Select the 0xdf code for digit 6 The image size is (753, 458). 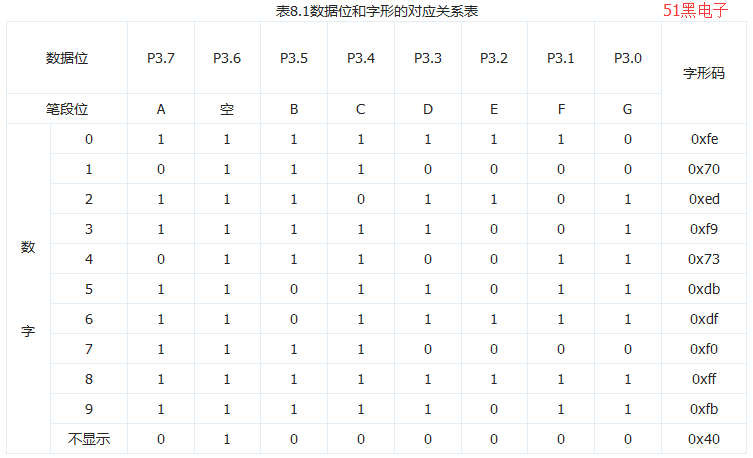point(704,319)
